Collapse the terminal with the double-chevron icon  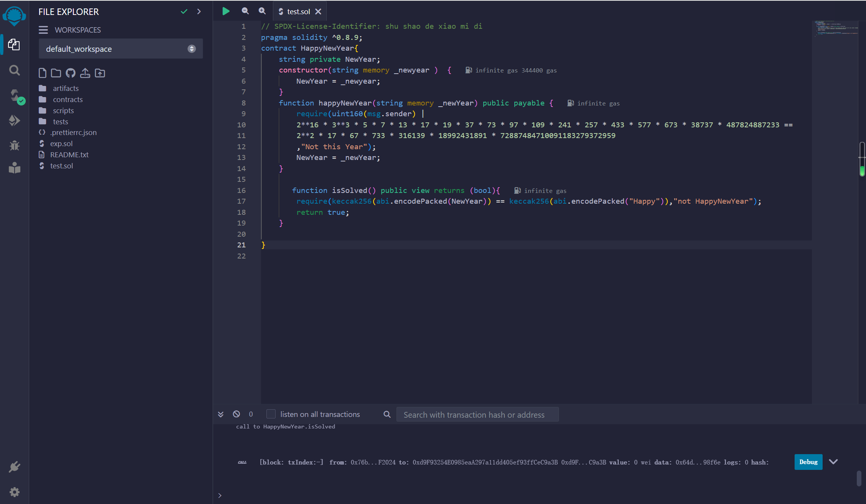click(221, 414)
